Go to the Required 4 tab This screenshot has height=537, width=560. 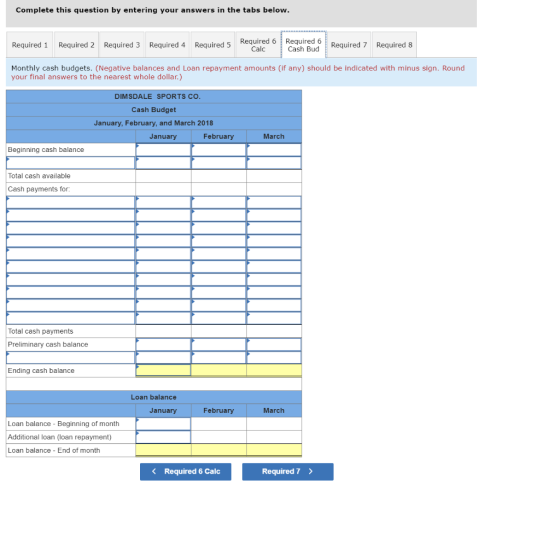tap(167, 45)
